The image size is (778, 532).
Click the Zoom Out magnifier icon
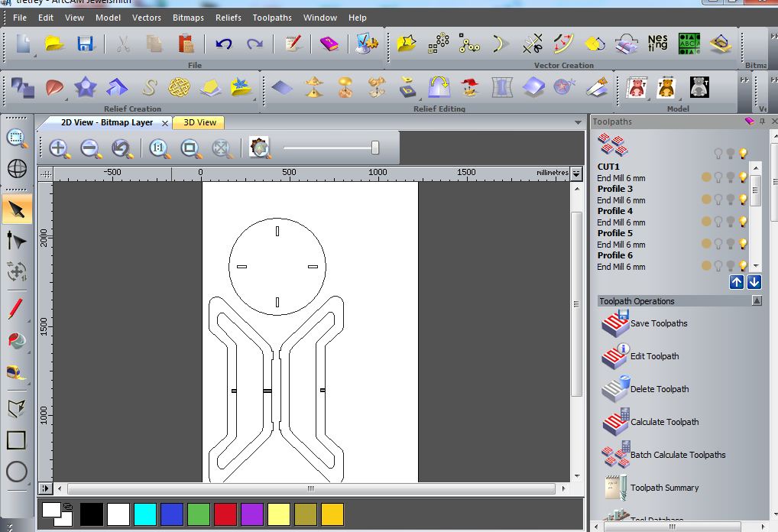tap(90, 148)
